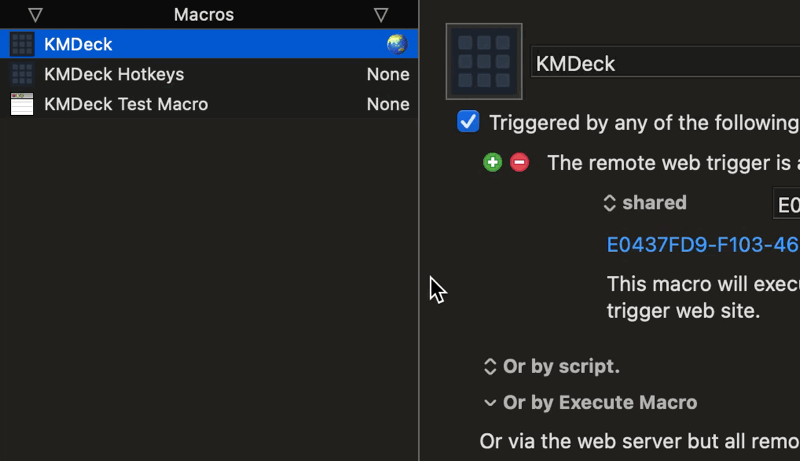Toggle the Triggered by any of the following checkbox
Viewport: 800px width, 461px height.
[468, 122]
